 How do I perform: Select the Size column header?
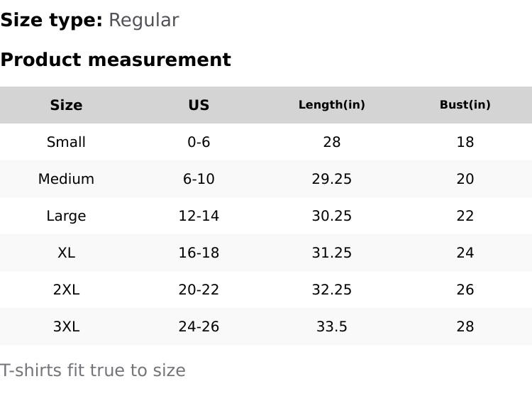pyautogui.click(x=66, y=105)
